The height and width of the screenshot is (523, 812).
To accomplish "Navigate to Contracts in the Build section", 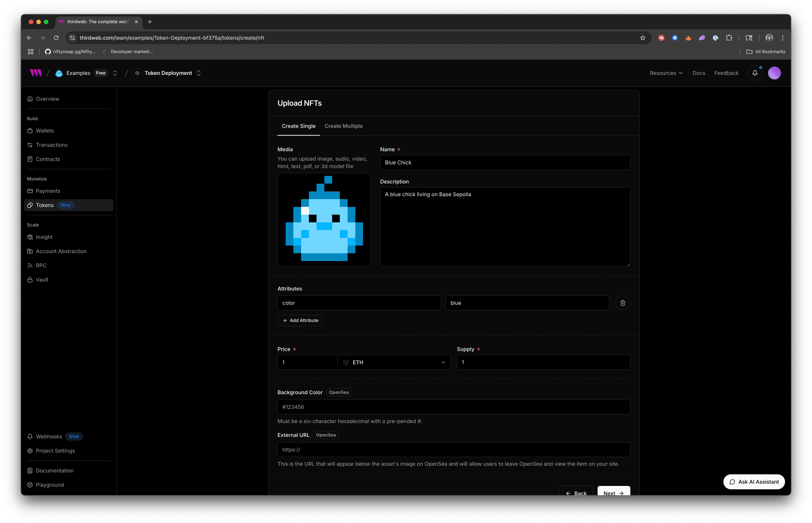I will (48, 159).
